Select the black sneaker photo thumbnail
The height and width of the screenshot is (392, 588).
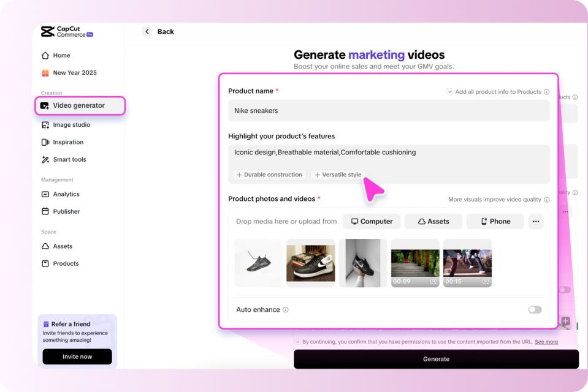[x=258, y=263]
